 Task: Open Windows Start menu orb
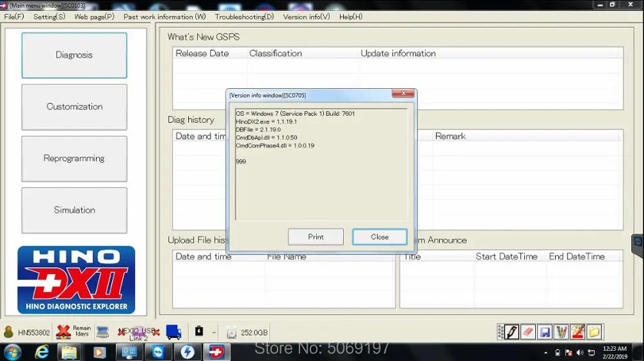[12, 353]
